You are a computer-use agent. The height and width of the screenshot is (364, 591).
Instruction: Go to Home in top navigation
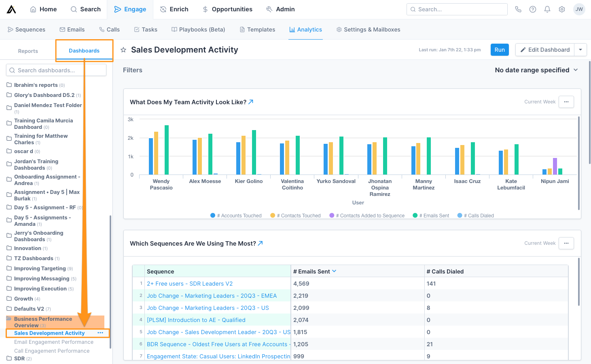point(43,9)
